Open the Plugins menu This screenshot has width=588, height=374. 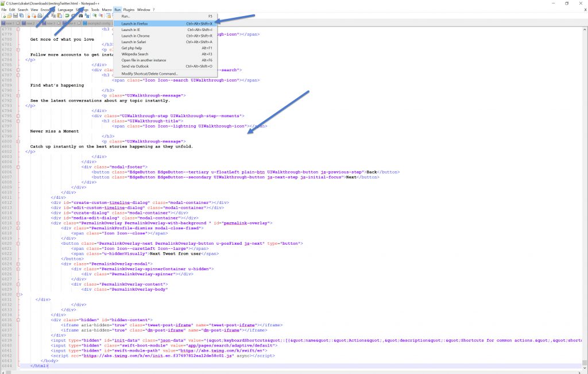coord(129,10)
